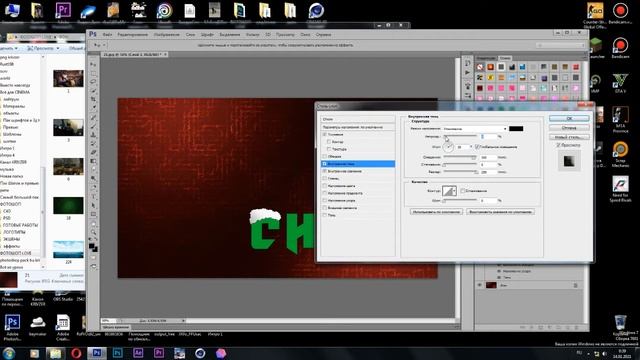Open the contour picker dropdown arrow
This screenshot has height=360, width=640.
coord(455,191)
